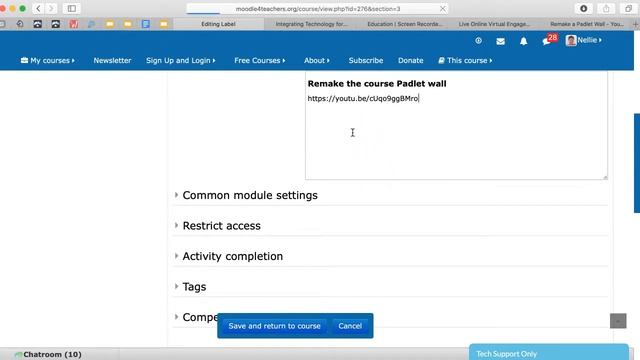The height and width of the screenshot is (360, 640).
Task: Open the This course dropdown
Action: 465,60
